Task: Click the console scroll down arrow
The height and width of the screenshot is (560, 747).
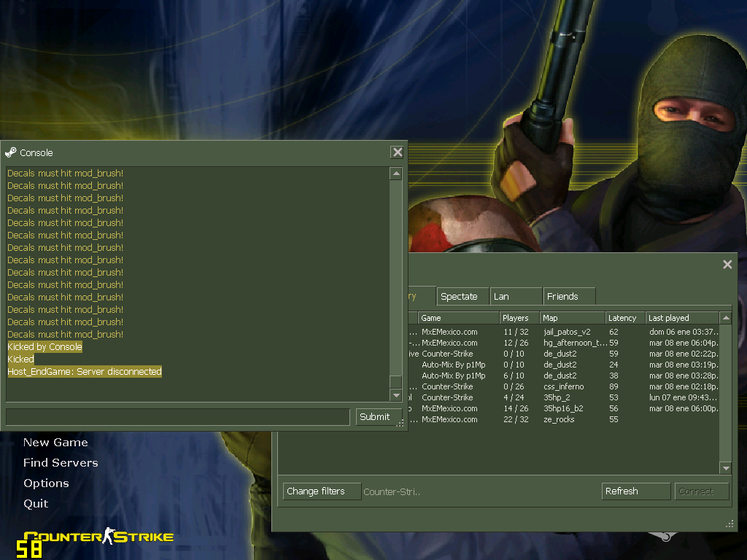Action: pos(395,394)
